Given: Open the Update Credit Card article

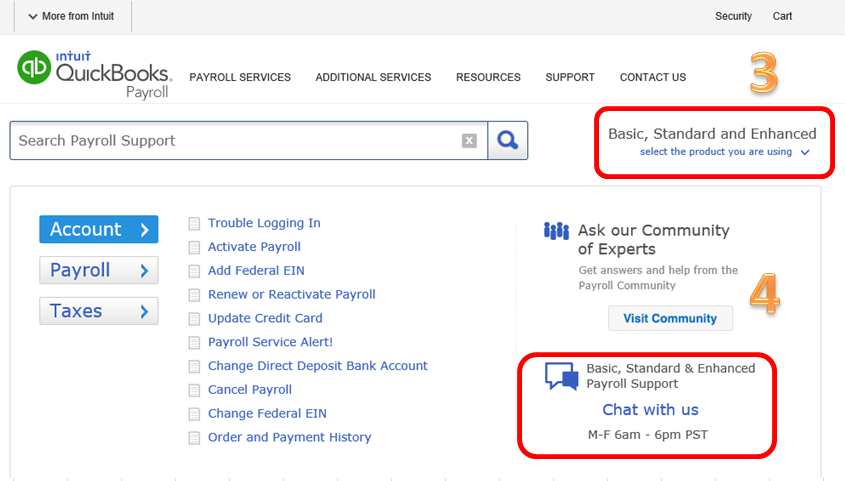Looking at the screenshot, I should point(265,318).
